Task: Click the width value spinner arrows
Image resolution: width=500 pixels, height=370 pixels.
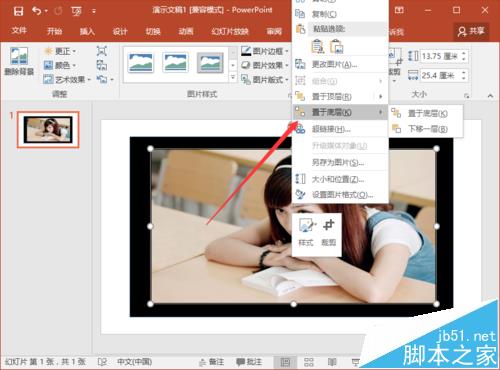Action: click(464, 75)
